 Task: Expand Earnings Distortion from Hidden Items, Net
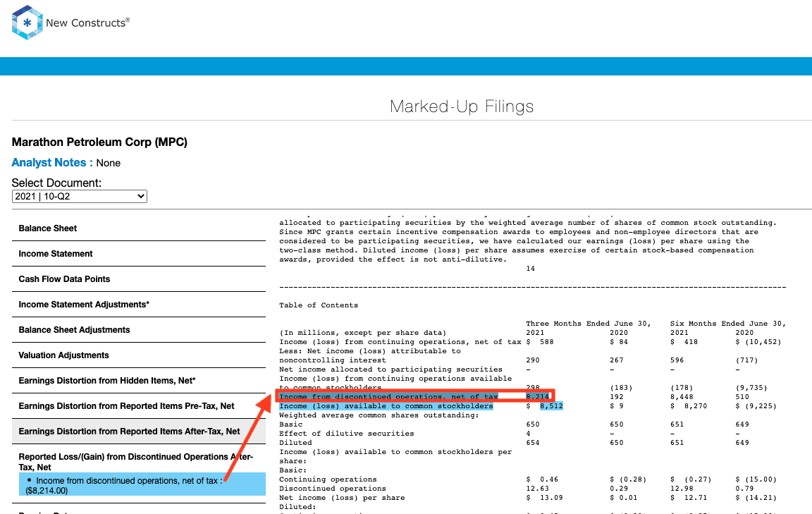(x=139, y=381)
